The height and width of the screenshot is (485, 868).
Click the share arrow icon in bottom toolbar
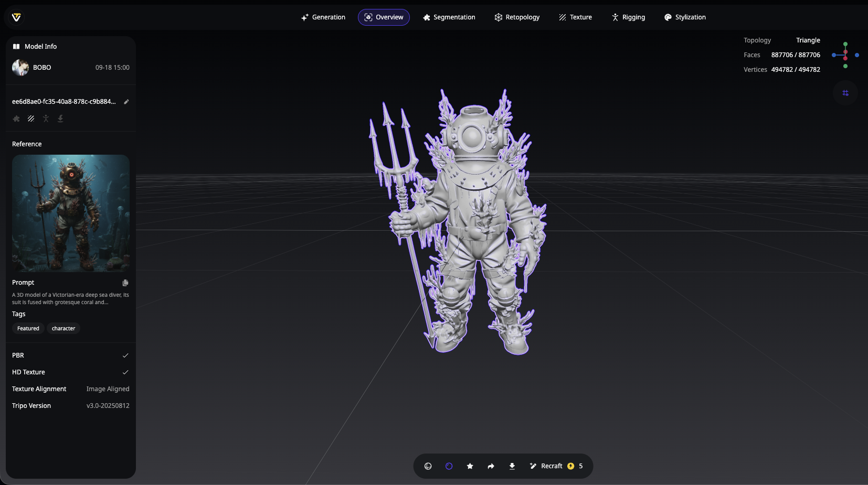coord(491,466)
